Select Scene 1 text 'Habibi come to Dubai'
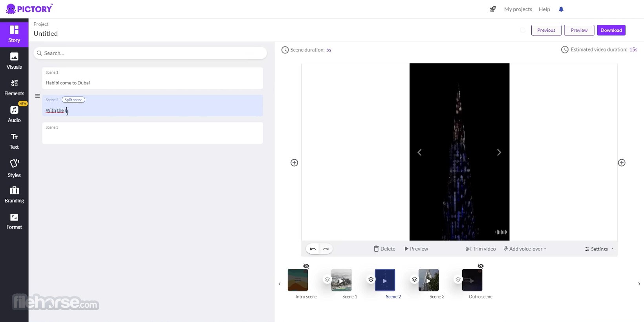The width and height of the screenshot is (644, 322). pos(68,83)
